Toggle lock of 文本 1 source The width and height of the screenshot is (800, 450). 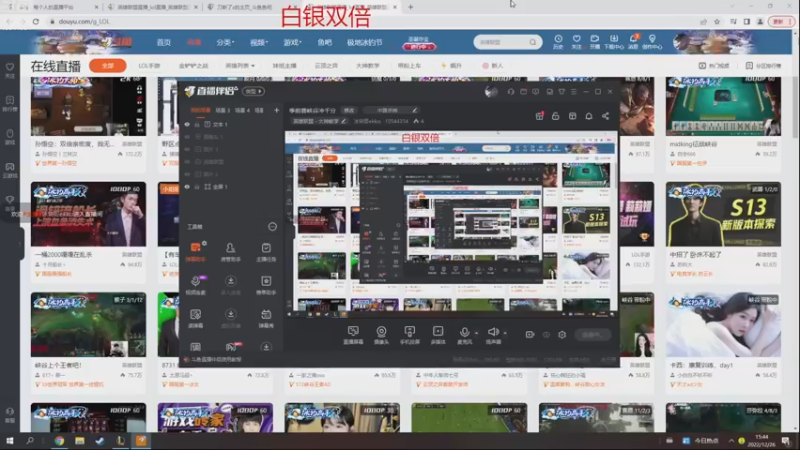point(197,124)
